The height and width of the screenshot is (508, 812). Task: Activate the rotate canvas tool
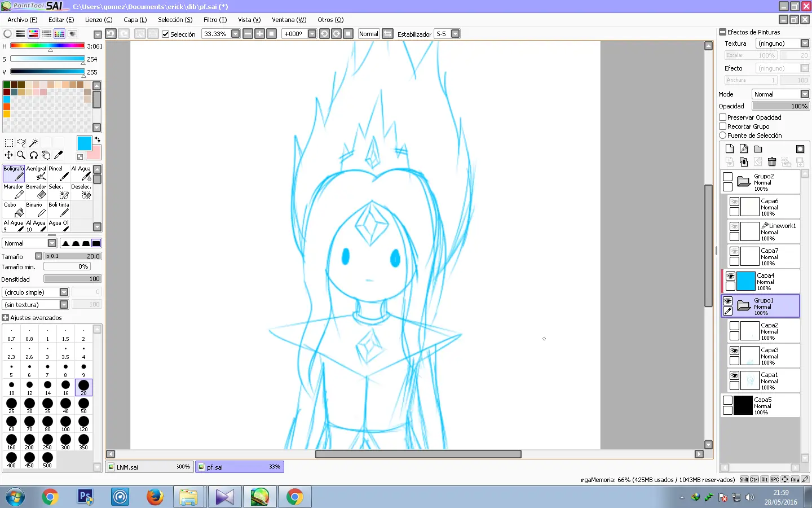(x=33, y=155)
